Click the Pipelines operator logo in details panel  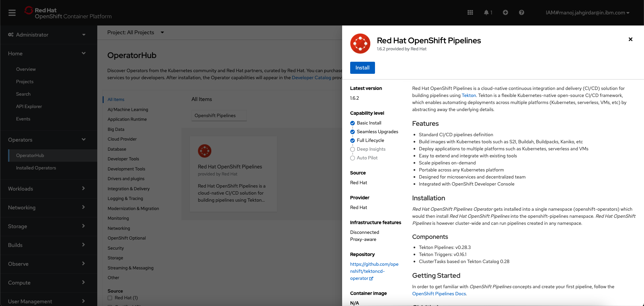tap(360, 44)
